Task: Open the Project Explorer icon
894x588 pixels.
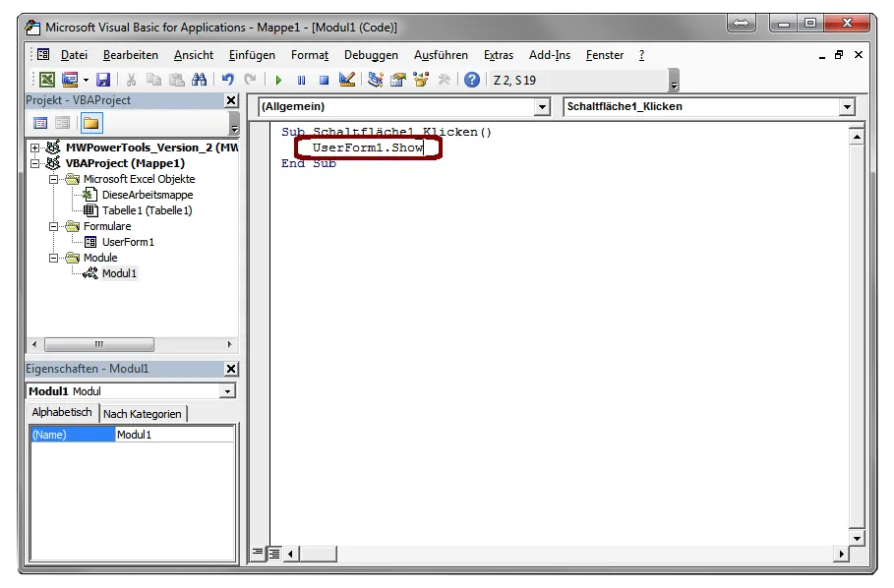Action: [x=376, y=80]
